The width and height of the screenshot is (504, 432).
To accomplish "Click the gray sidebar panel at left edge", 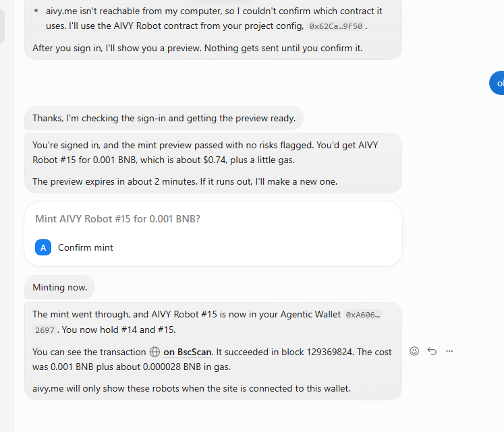I will click(2, 26).
